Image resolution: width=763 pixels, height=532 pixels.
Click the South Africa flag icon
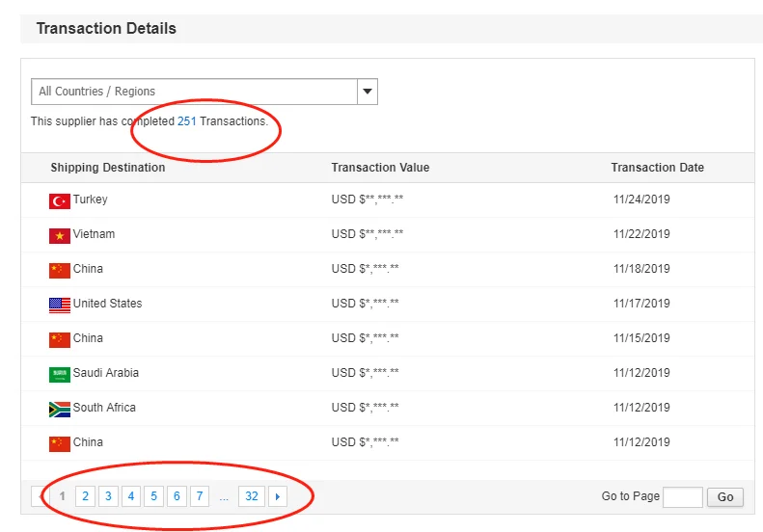[x=60, y=410]
